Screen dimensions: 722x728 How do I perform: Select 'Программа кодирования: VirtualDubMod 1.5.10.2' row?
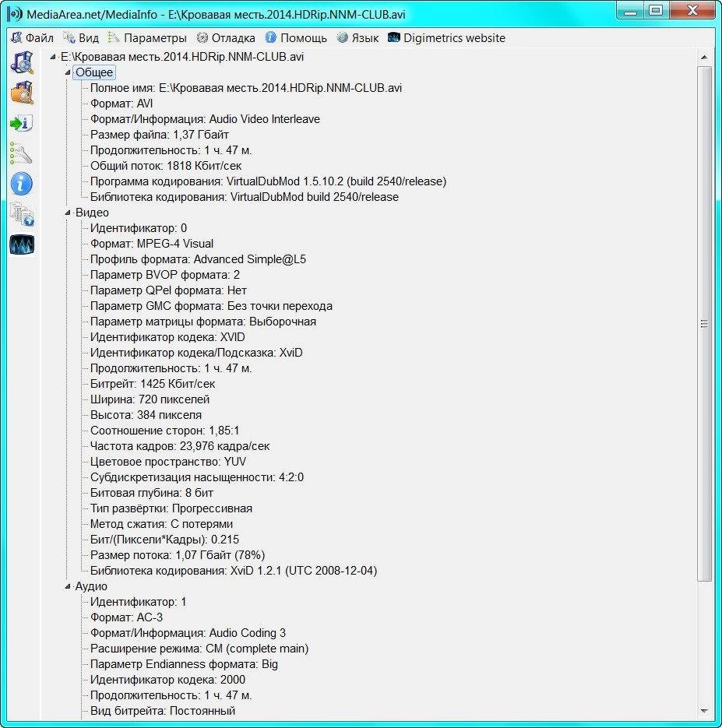pyautogui.click(x=268, y=181)
